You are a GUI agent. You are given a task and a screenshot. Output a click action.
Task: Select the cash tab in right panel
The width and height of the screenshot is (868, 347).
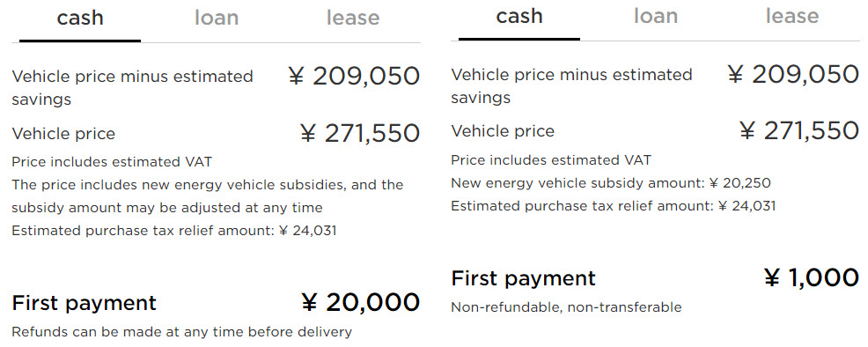point(519,16)
